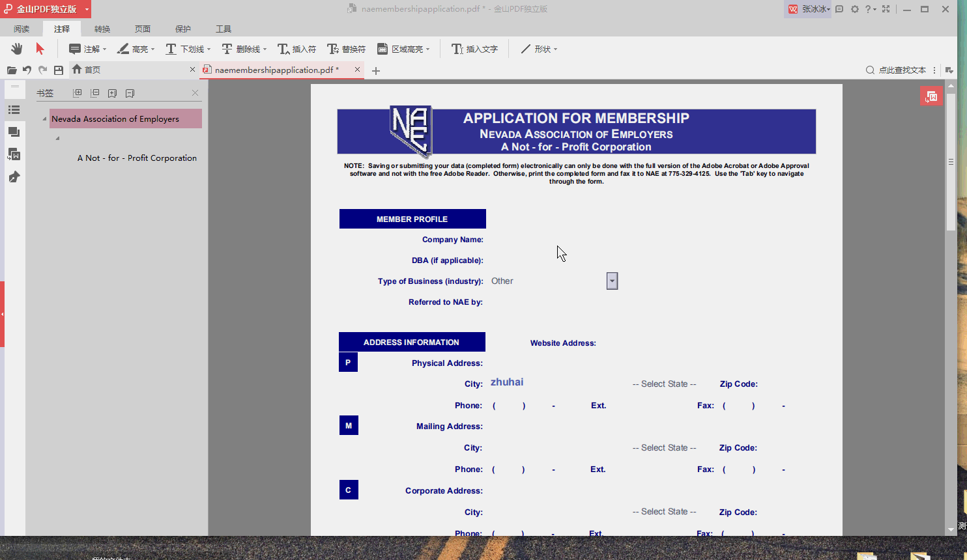This screenshot has height=560, width=967.
Task: Click the redo arrow icon
Action: click(x=42, y=70)
